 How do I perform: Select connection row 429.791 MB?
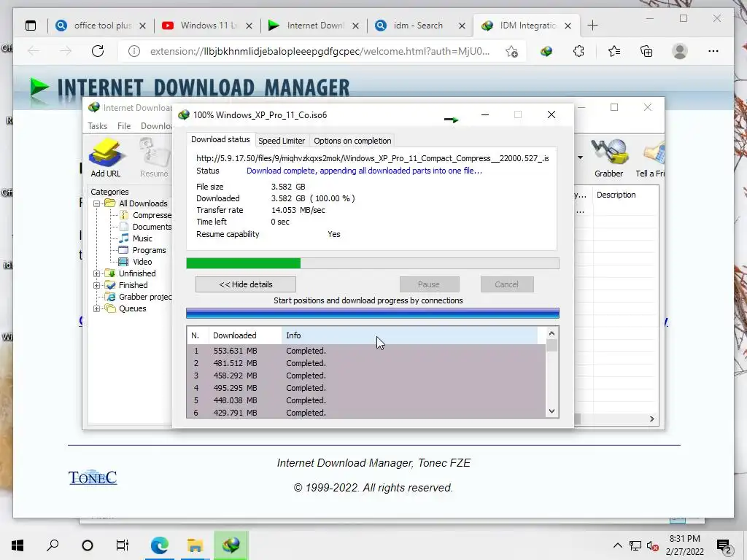366,413
